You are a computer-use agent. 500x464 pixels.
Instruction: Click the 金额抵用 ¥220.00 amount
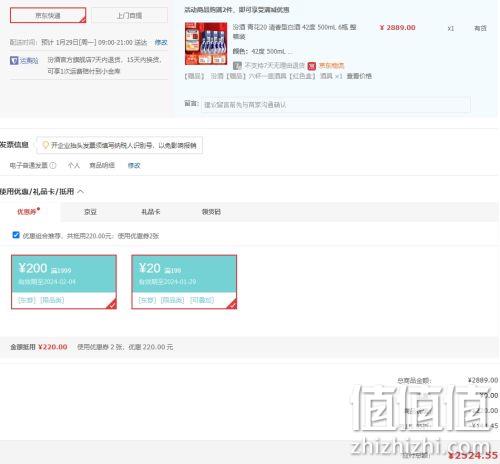[53, 347]
